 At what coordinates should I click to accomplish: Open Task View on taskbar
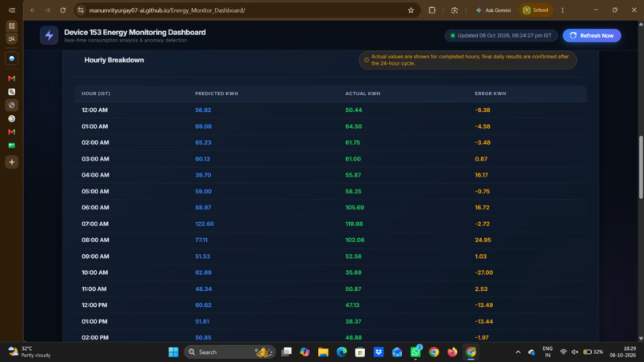(x=286, y=352)
